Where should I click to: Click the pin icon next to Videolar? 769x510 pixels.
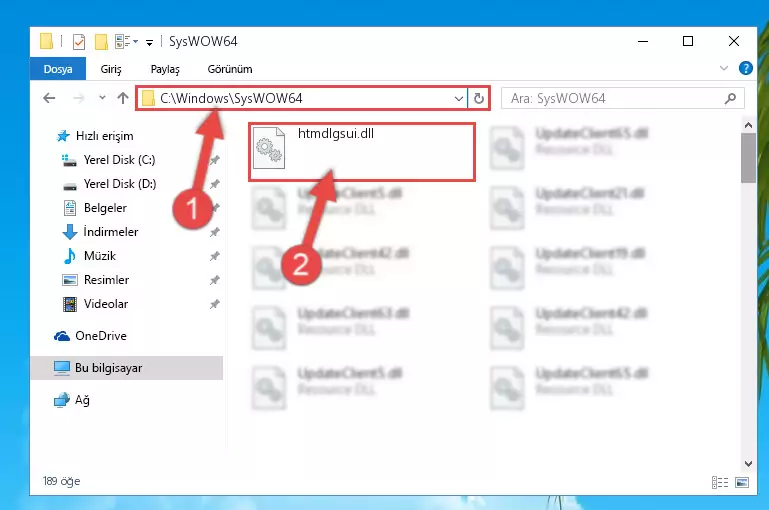click(214, 304)
